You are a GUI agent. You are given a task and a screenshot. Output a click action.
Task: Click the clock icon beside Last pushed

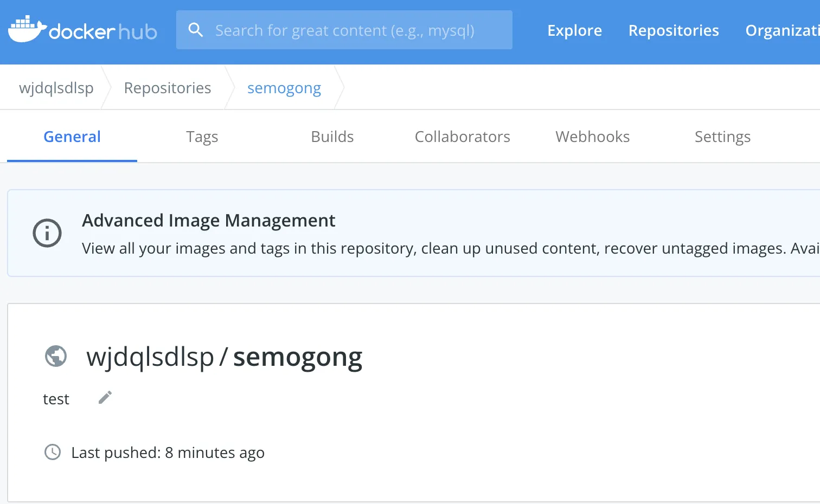pos(53,452)
